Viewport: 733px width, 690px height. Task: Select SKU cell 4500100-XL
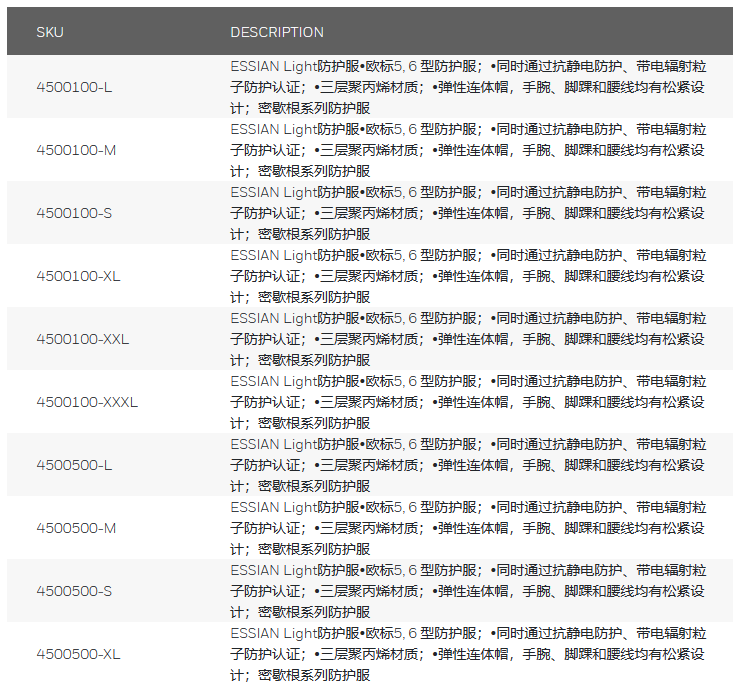point(78,276)
